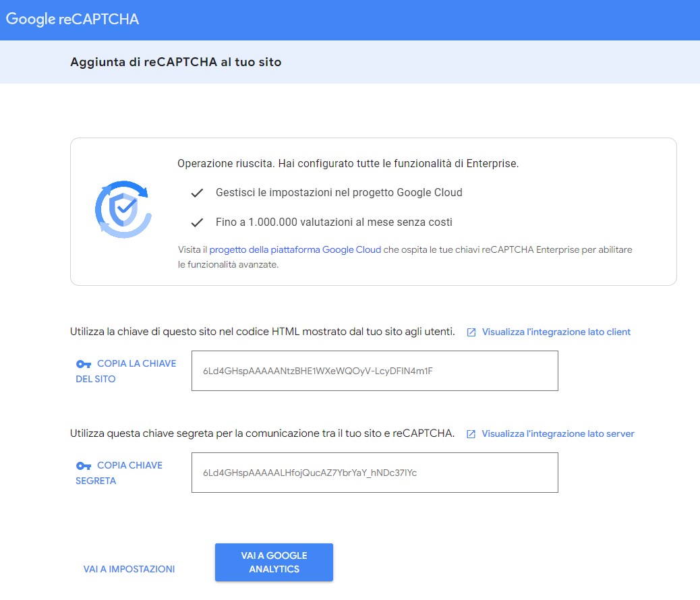Image resolution: width=700 pixels, height=600 pixels.
Task: Open Visualizza l'integrazione lato client
Action: pos(556,331)
